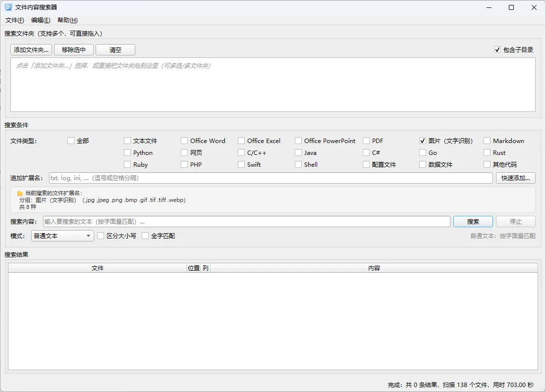Enable the Office Excel checkbox

pyautogui.click(x=241, y=141)
